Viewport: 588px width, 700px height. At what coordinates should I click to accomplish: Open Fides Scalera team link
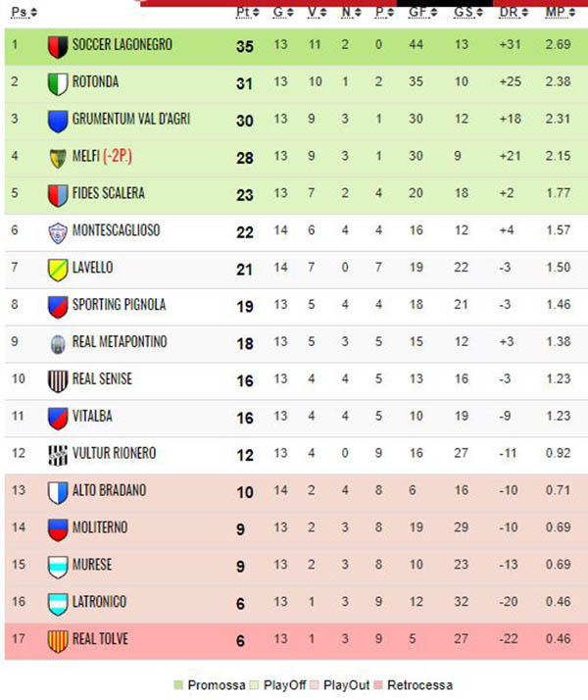click(109, 193)
